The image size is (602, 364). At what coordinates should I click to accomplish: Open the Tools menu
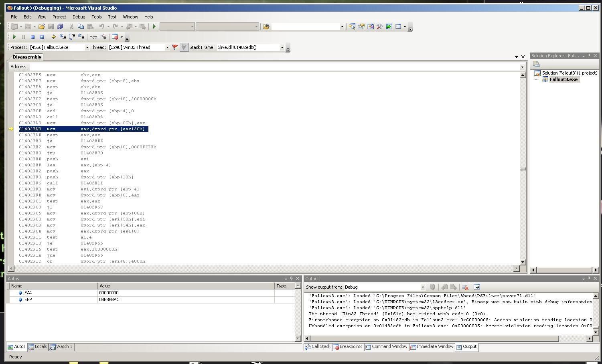point(97,17)
